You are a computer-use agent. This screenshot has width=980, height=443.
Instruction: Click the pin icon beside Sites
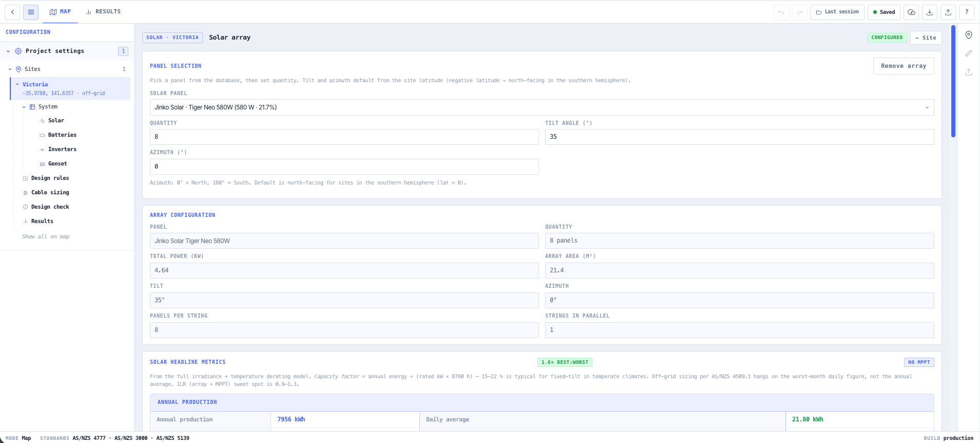[x=18, y=69]
